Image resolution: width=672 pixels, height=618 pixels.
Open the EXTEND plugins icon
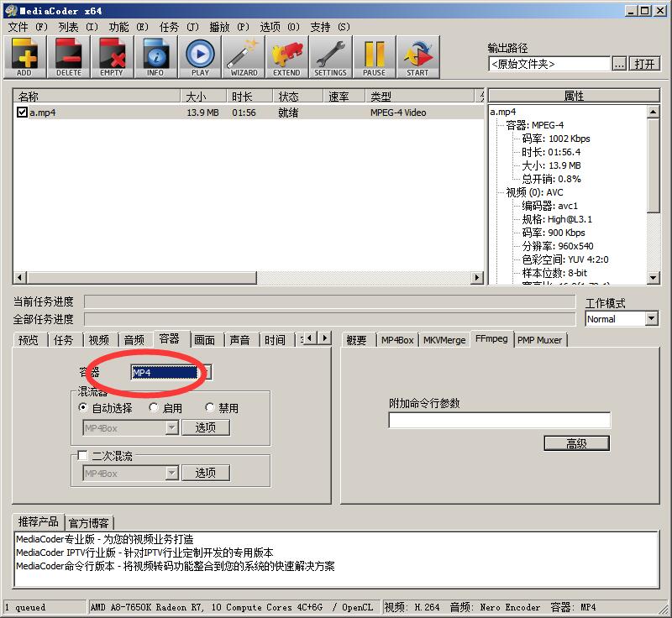[x=286, y=57]
